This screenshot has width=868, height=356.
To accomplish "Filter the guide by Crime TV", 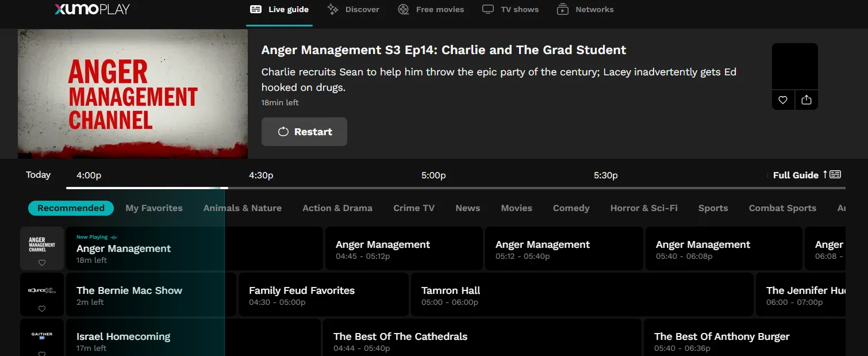I will point(414,208).
